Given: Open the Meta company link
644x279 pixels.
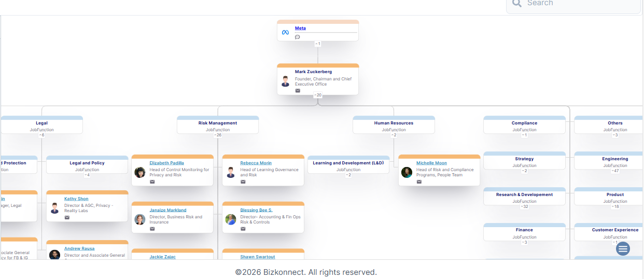Looking at the screenshot, I should (300, 28).
